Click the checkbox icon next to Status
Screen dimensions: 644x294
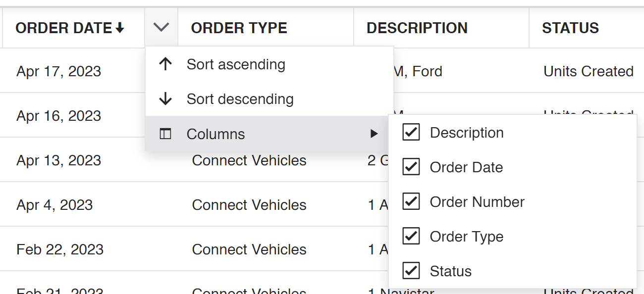(411, 271)
